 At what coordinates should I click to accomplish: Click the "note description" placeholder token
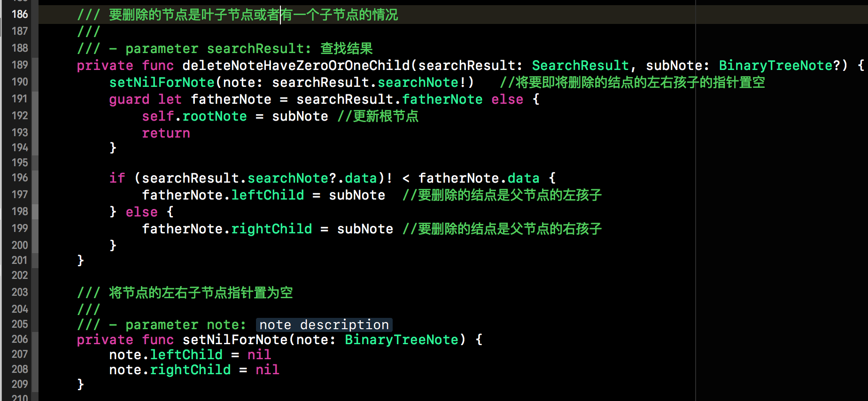pos(324,324)
